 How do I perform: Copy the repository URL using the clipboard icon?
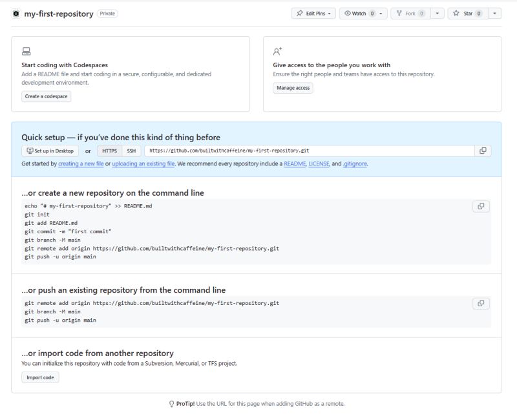[x=482, y=150]
